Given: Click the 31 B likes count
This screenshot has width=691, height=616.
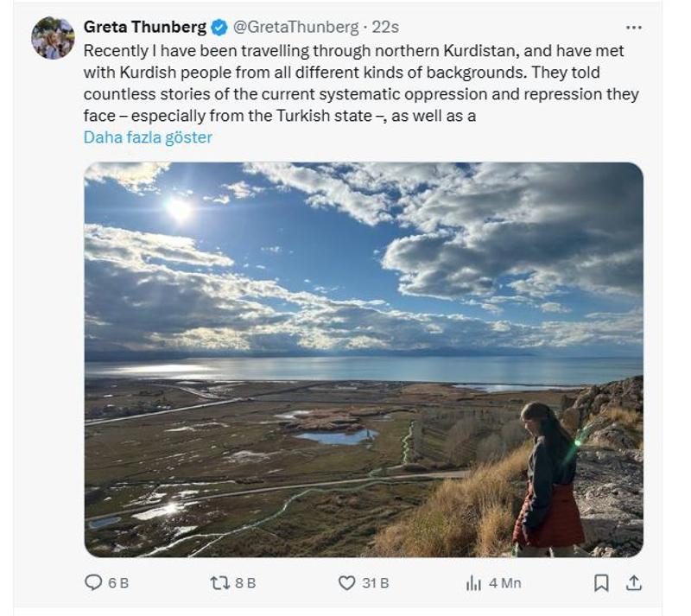Looking at the screenshot, I should [x=375, y=583].
